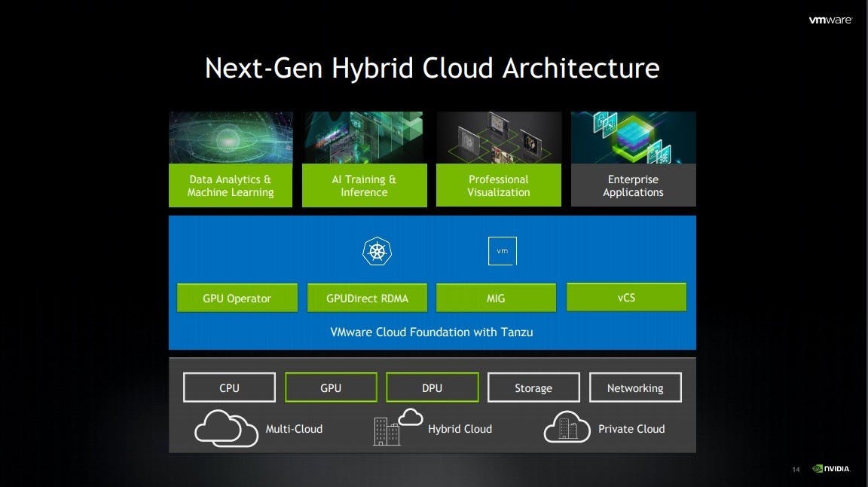The image size is (868, 487).
Task: Click the Enterprise Applications label
Action: 633,185
